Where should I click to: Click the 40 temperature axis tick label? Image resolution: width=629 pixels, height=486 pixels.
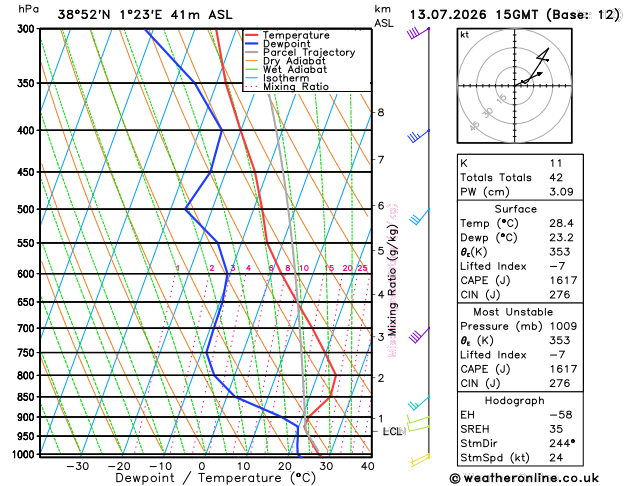[367, 466]
